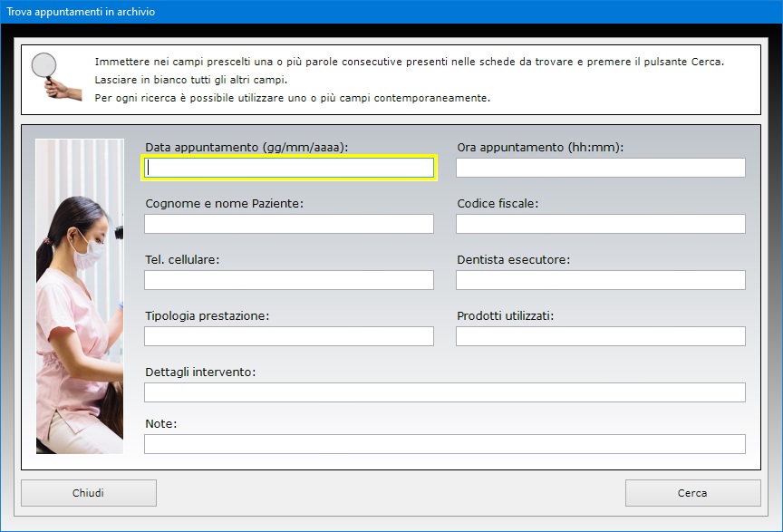Screen dimensions: 783x532
Task: Click the 'Dettagli intervento:' label text
Action: 200,372
